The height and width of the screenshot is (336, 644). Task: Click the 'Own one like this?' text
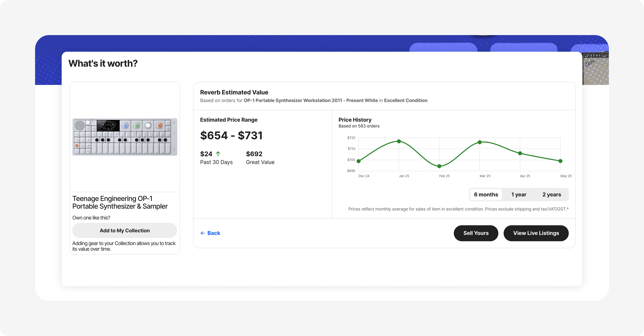(x=91, y=218)
